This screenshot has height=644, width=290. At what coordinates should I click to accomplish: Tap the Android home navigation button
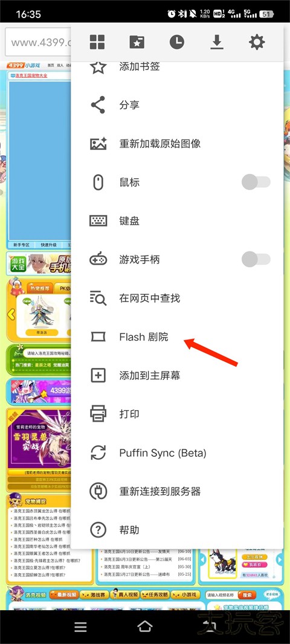click(x=144, y=626)
